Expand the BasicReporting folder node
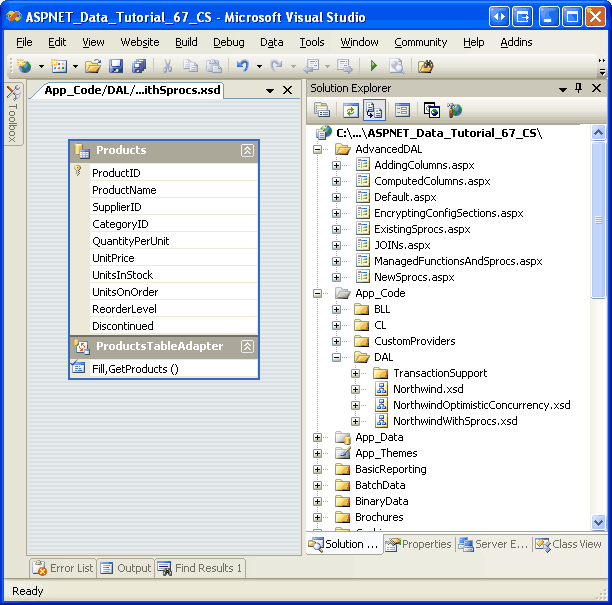Screen dimensions: 612x605 click(318, 469)
